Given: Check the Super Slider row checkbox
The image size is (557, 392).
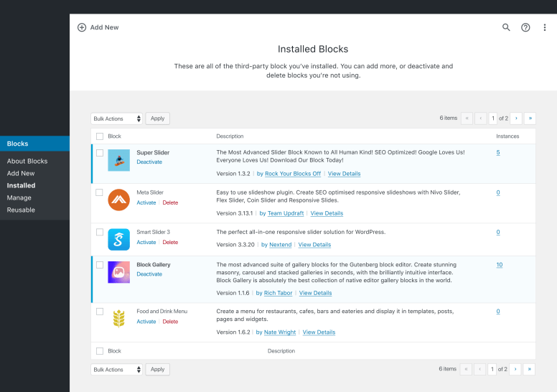Looking at the screenshot, I should tap(100, 153).
